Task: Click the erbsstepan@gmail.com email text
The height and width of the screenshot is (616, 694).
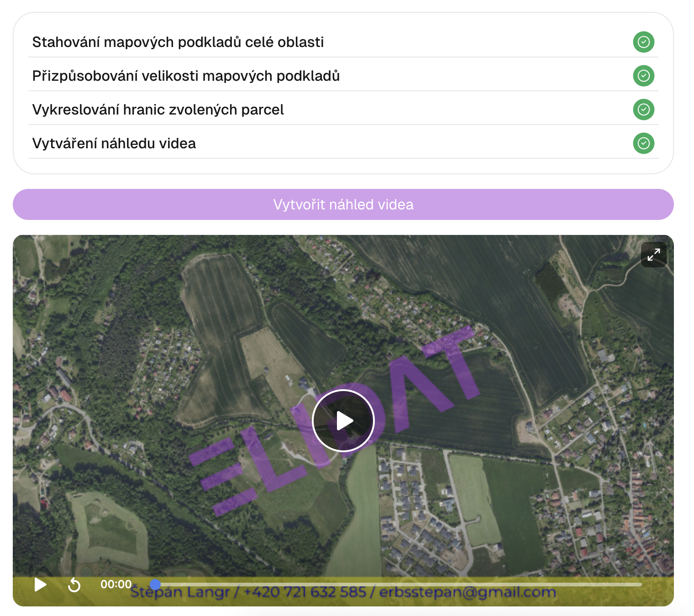Action: (468, 593)
